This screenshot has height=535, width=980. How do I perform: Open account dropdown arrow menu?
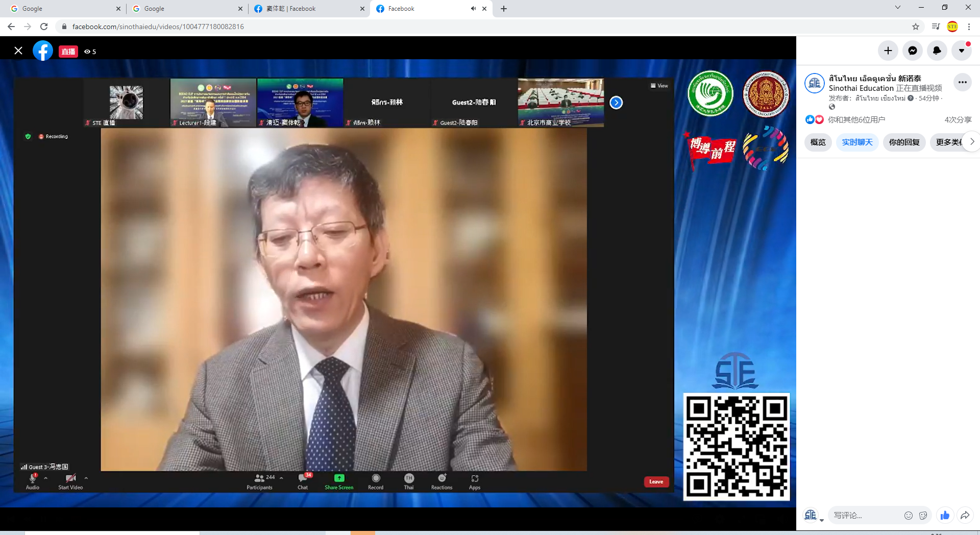pyautogui.click(x=961, y=51)
